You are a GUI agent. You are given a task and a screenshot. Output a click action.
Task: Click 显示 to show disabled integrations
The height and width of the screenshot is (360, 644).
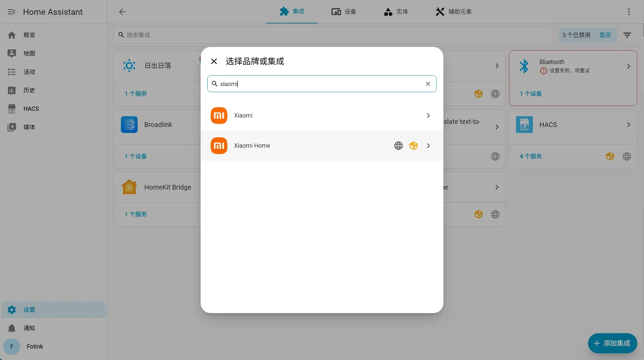click(x=605, y=35)
